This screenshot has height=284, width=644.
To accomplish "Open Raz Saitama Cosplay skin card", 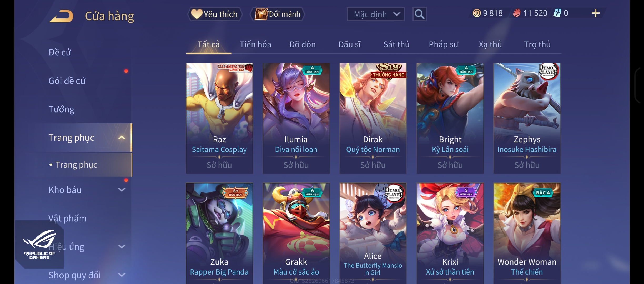I will [219, 118].
